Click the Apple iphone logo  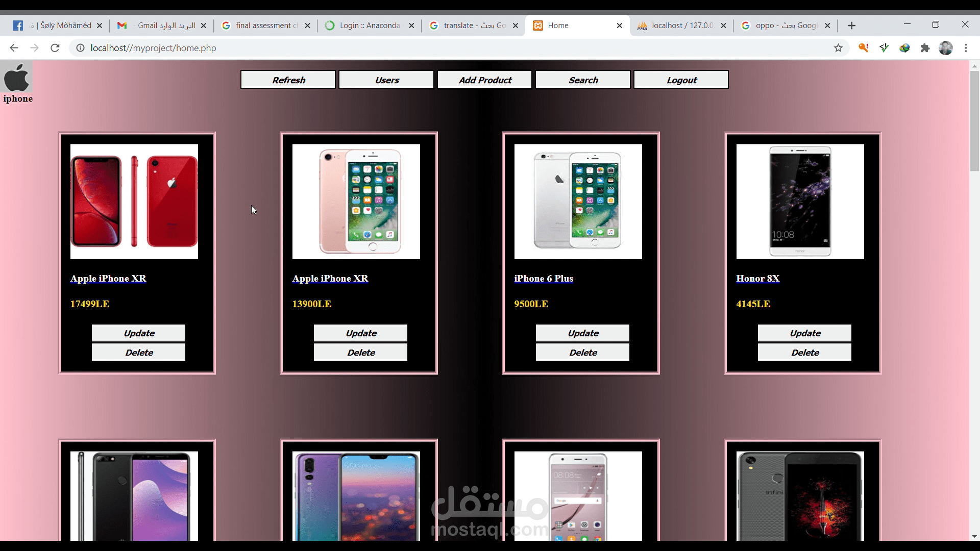pyautogui.click(x=17, y=78)
